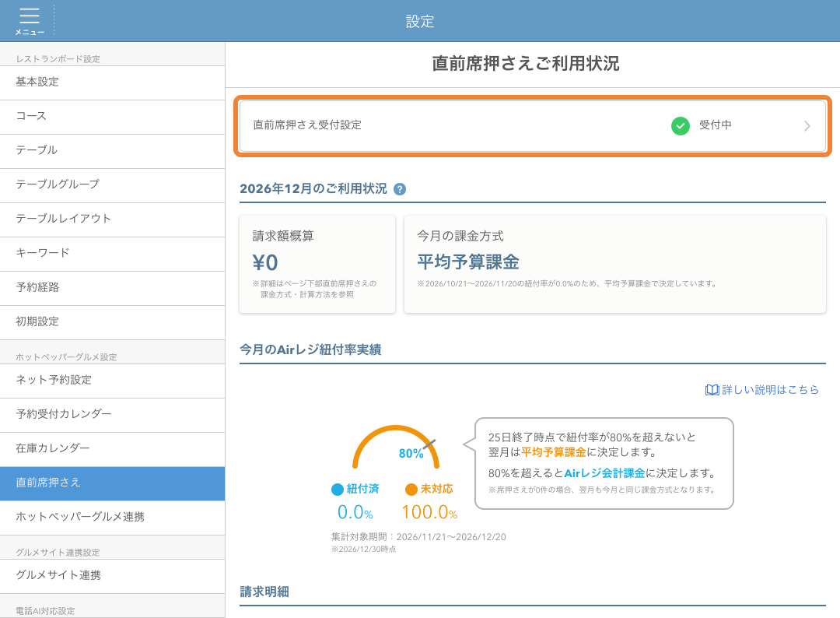Open 予約経路 settings
Image resolution: width=840 pixels, height=618 pixels.
coord(113,288)
